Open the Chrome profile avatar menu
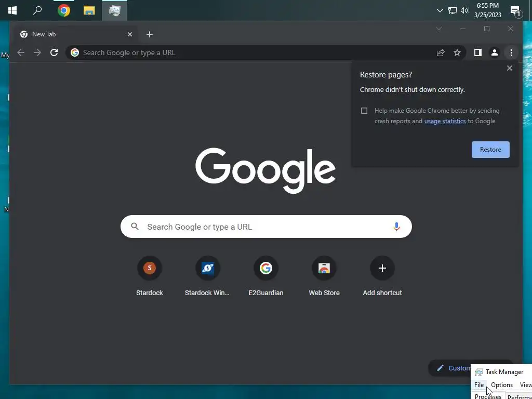The image size is (532, 399). coord(495,52)
